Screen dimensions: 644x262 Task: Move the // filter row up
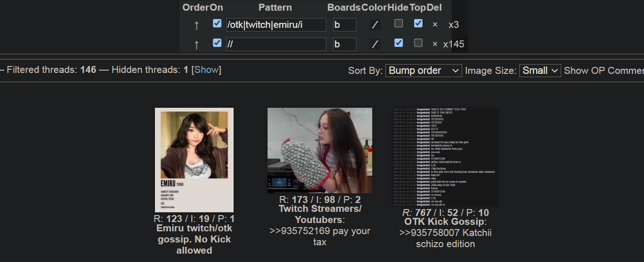pyautogui.click(x=196, y=45)
